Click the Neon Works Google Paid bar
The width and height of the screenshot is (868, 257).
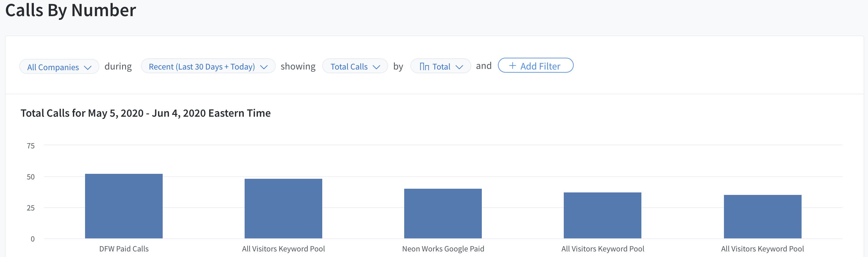[443, 214]
